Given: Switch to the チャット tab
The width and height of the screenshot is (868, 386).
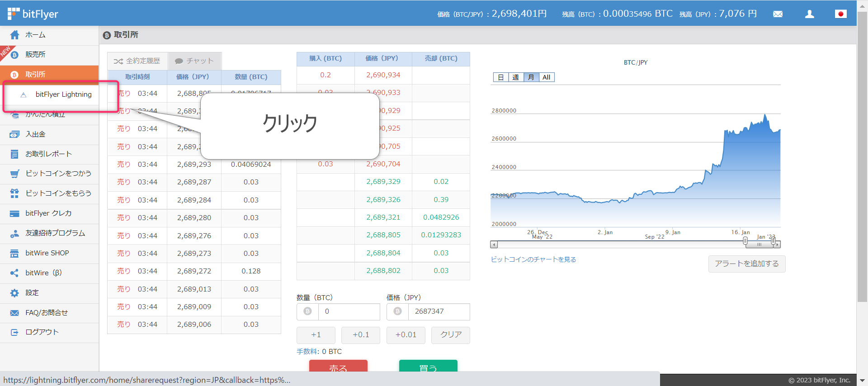Looking at the screenshot, I should tap(194, 61).
